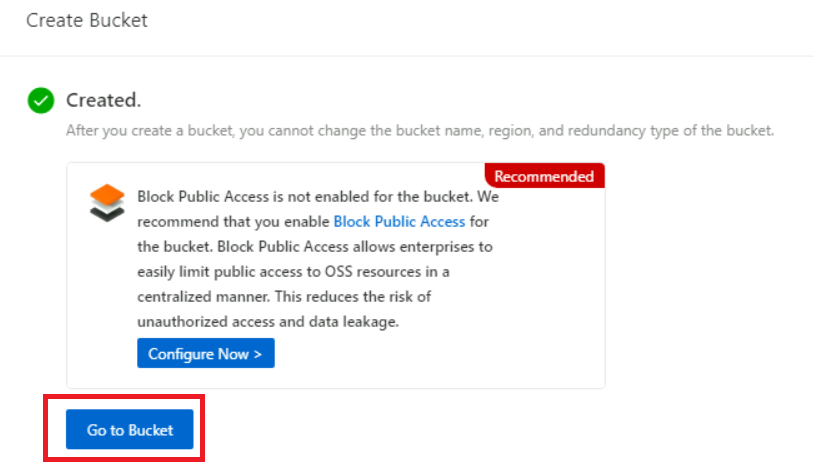814x471 pixels.
Task: Click the gray note about bucket name changes
Action: [x=420, y=131]
